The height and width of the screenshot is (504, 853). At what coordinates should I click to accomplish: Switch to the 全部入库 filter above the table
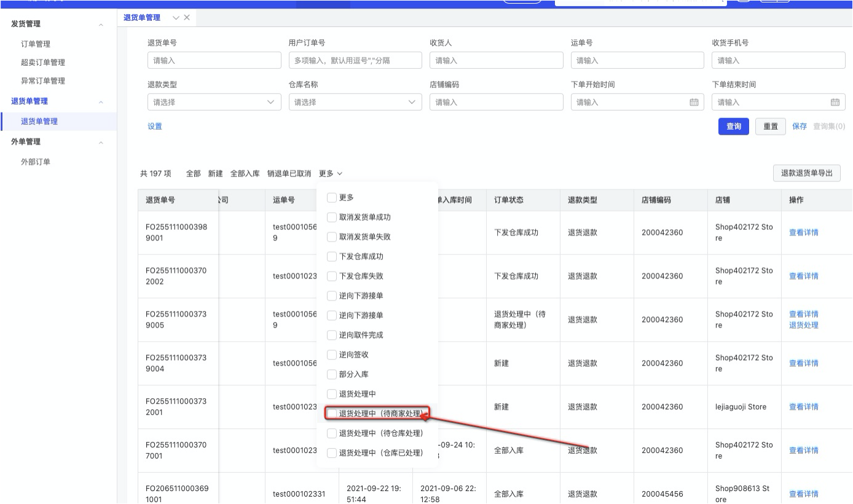click(245, 174)
